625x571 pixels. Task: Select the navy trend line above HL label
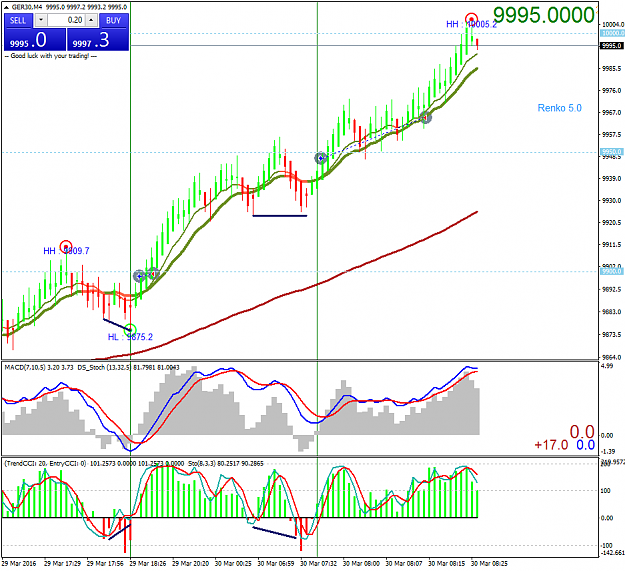coord(117,324)
